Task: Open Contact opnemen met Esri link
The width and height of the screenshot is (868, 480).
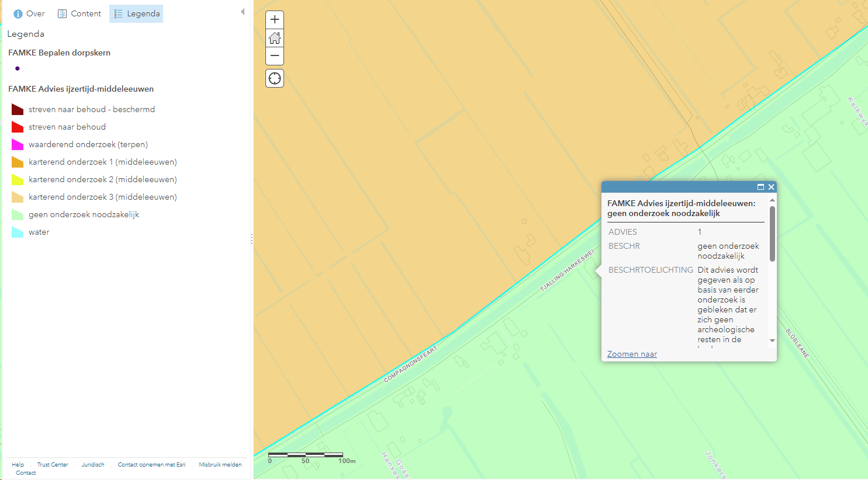Action: coord(151,465)
